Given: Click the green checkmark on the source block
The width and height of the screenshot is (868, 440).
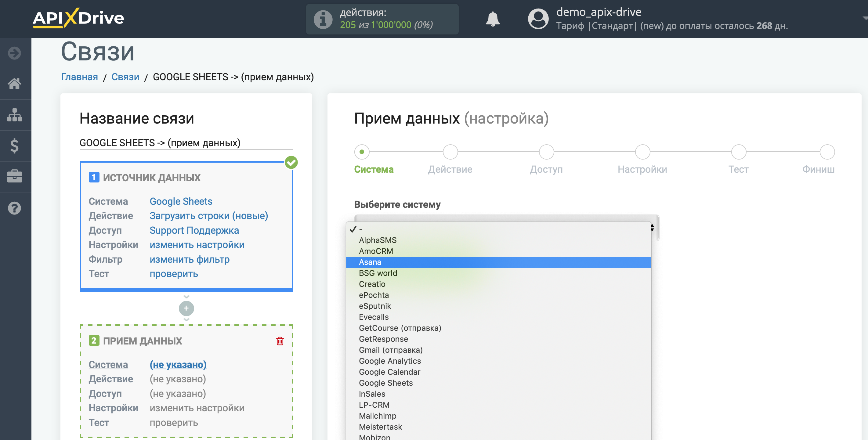Looking at the screenshot, I should point(291,162).
